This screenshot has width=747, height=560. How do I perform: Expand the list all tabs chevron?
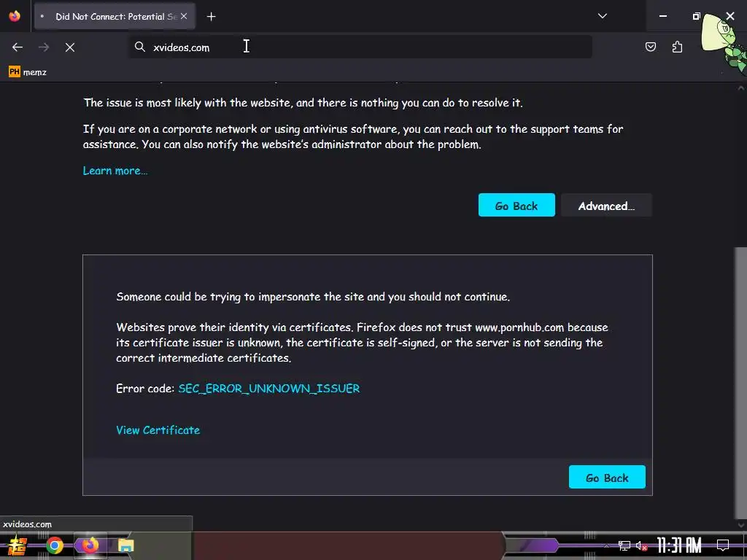pos(602,16)
